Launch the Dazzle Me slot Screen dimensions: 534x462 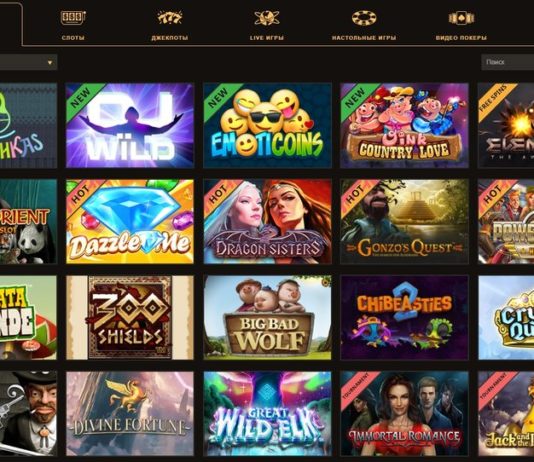tap(130, 222)
